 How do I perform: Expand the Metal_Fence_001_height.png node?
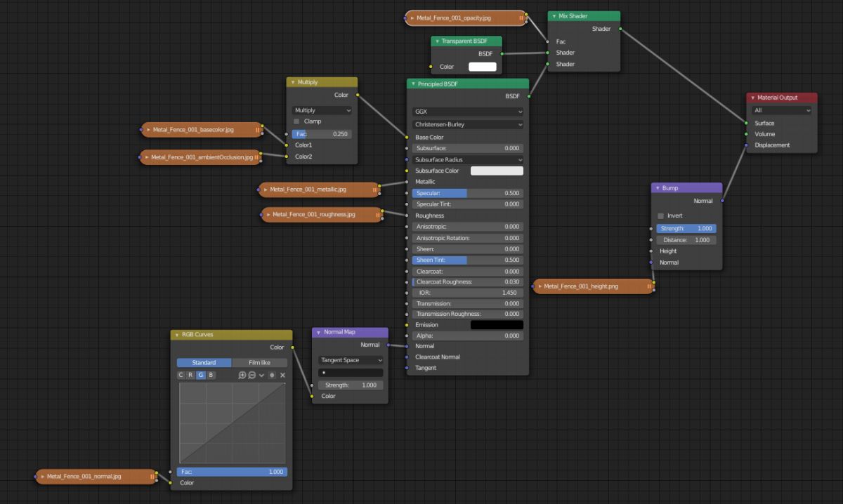coord(540,286)
